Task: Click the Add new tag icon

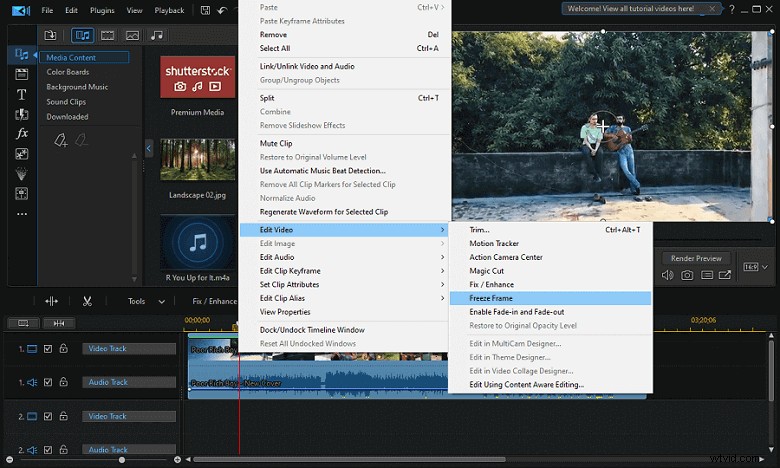Action: 61,140
